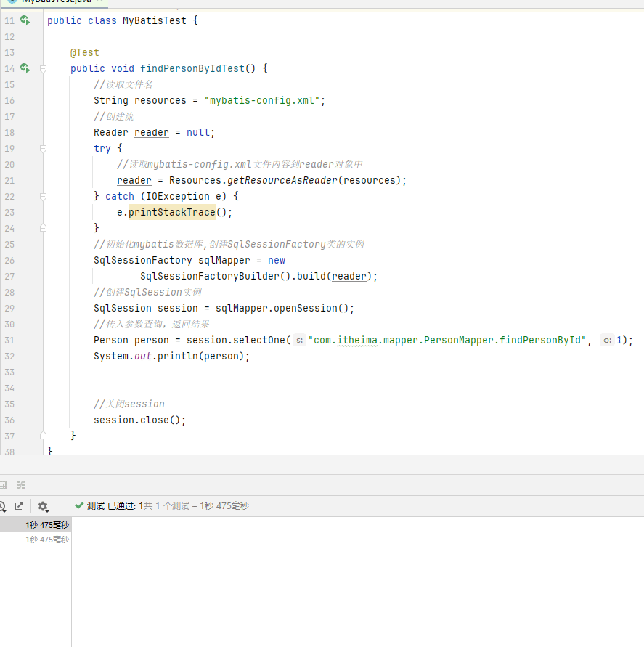Click the highlighted printStackTrace call

point(171,212)
